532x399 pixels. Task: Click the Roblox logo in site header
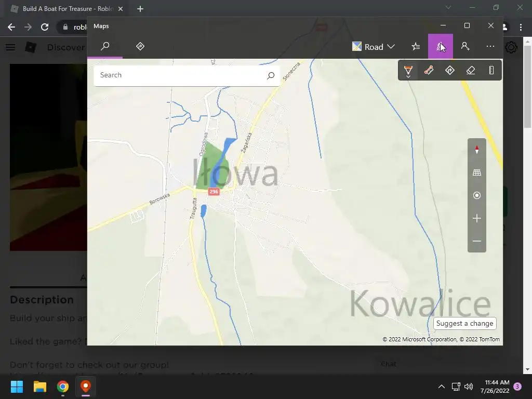click(x=31, y=47)
